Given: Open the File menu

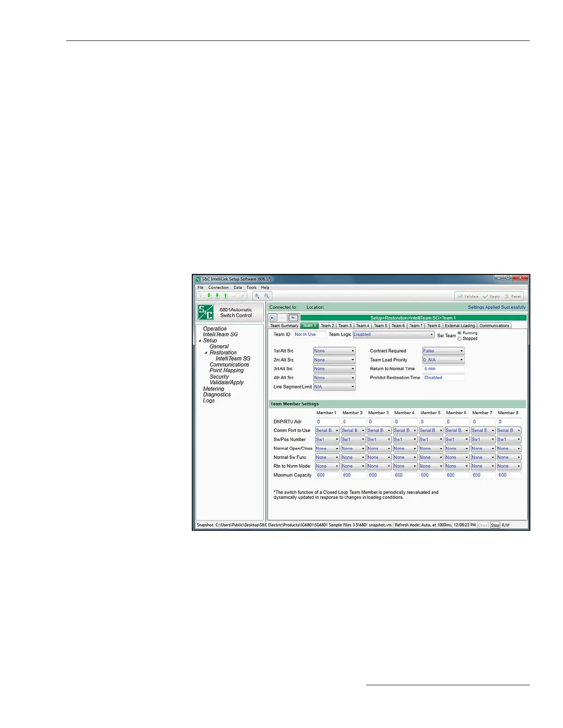Looking at the screenshot, I should (x=201, y=288).
